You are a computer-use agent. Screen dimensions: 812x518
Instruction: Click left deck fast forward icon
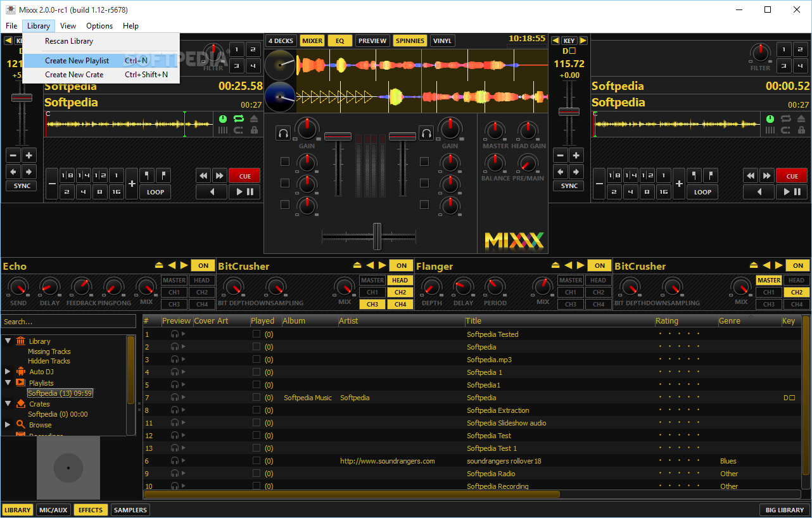tap(220, 175)
